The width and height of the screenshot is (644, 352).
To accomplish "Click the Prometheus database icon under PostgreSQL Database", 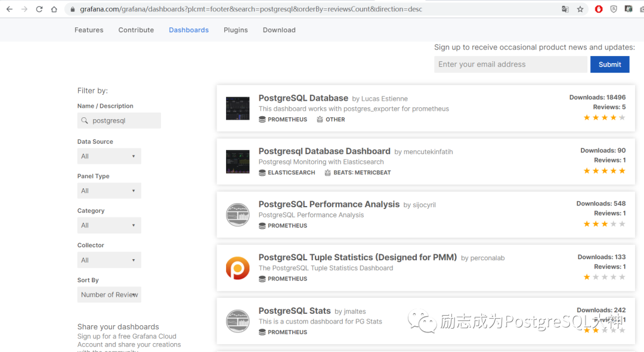I will [262, 119].
